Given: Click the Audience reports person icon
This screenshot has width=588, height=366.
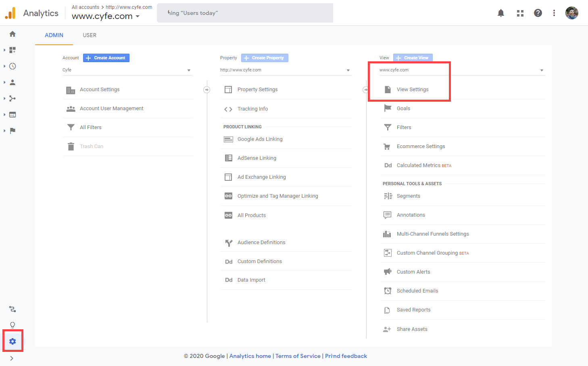Looking at the screenshot, I should (12, 82).
